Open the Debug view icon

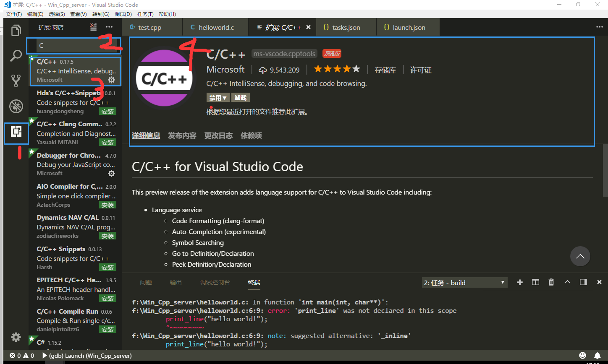16,106
